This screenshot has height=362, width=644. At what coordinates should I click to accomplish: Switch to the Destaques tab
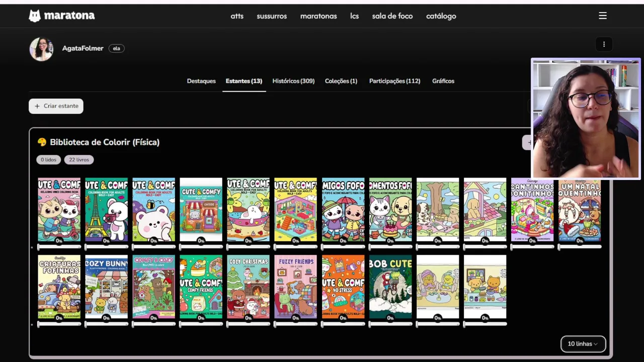pos(201,81)
